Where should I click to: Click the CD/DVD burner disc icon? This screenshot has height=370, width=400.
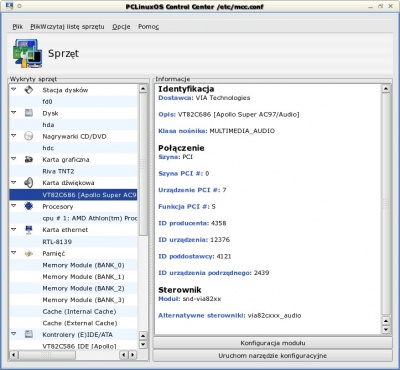click(29, 136)
